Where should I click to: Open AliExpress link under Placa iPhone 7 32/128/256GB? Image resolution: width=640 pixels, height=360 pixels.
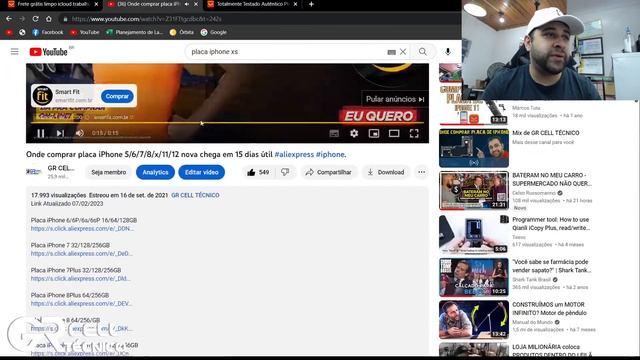(x=82, y=253)
